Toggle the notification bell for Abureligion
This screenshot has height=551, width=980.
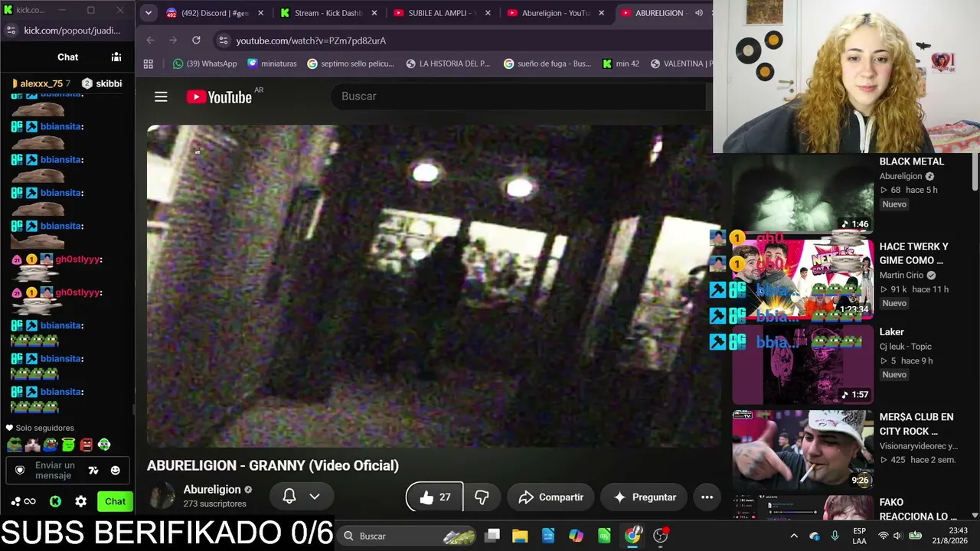point(289,496)
